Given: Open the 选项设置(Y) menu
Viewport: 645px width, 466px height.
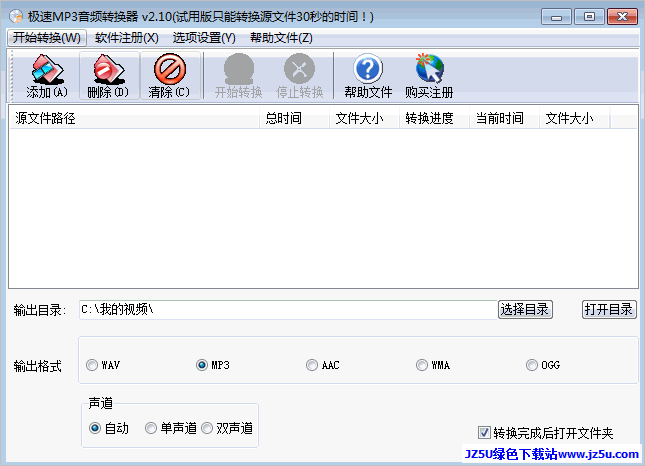Looking at the screenshot, I should [204, 38].
